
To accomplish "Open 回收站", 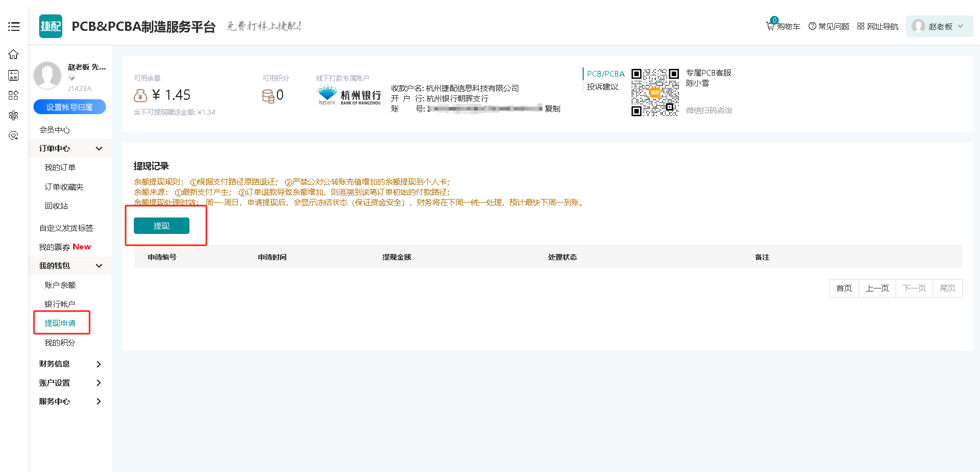I will [x=56, y=206].
